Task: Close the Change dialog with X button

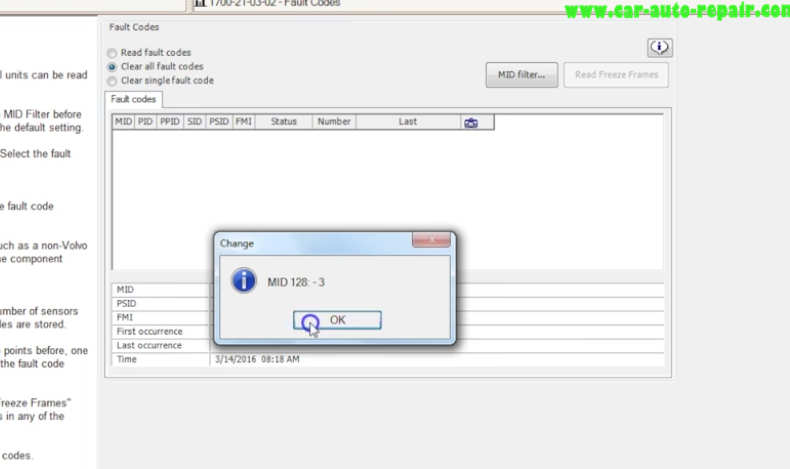Action: point(431,242)
